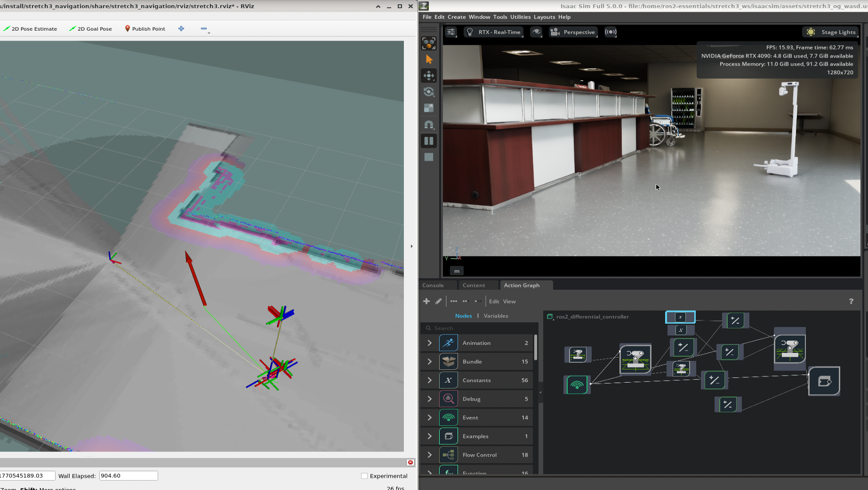Expand the Animation node category
Screen dimensions: 868x490
(x=429, y=343)
